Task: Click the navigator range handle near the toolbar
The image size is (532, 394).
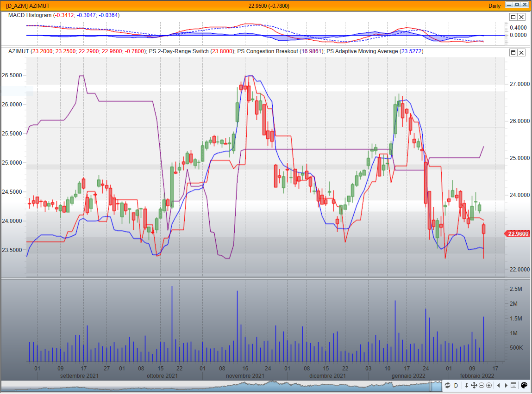Action: (x=431, y=386)
